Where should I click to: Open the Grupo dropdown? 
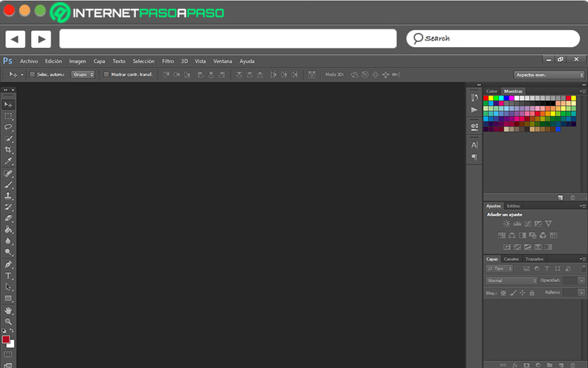pos(83,75)
